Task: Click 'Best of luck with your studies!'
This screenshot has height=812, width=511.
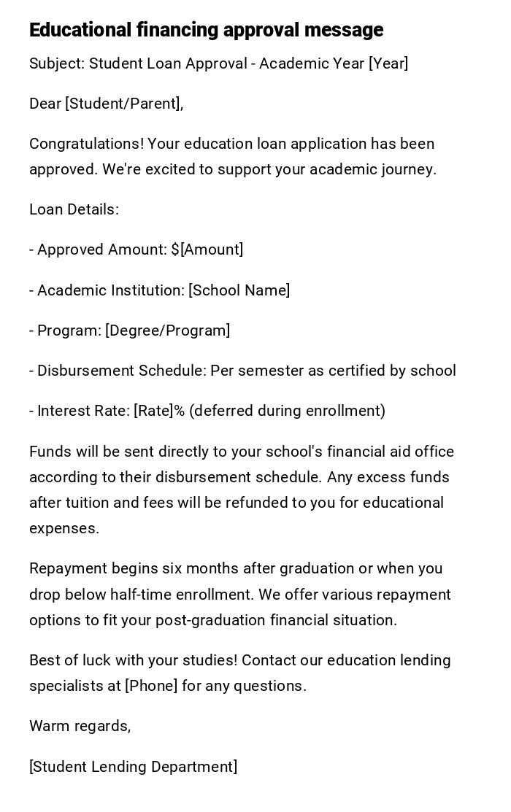Action: point(133,660)
